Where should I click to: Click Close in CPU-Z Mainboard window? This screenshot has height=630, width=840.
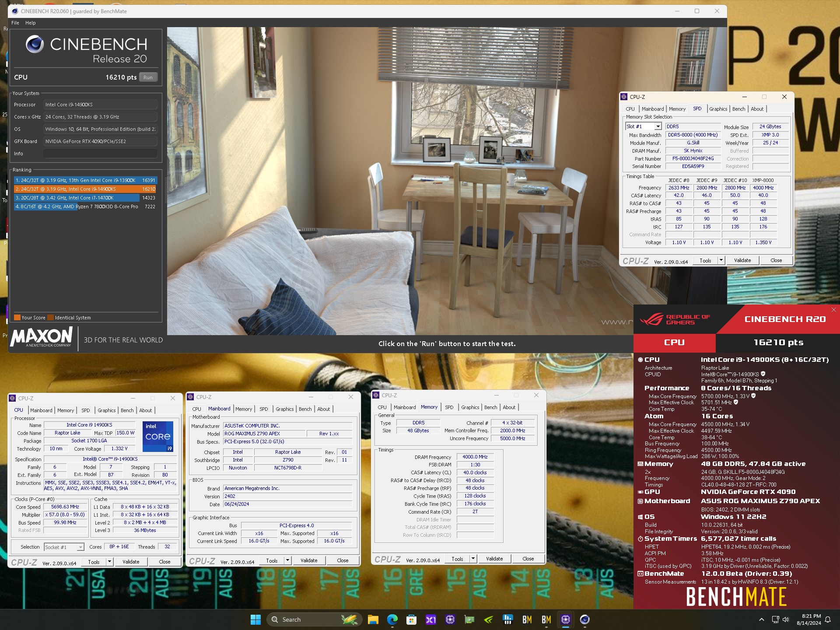pyautogui.click(x=343, y=560)
